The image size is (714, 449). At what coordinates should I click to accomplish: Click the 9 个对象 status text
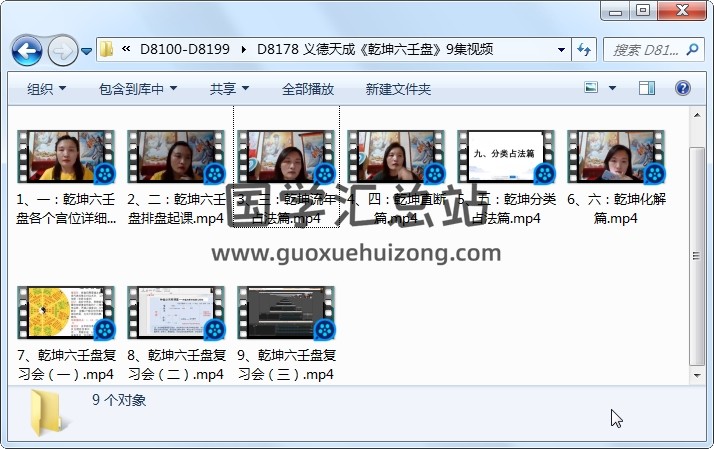click(x=119, y=400)
